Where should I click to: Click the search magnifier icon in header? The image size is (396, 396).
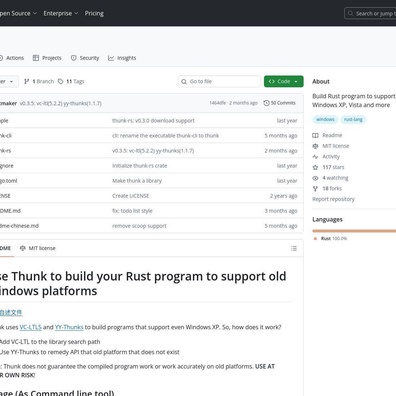(x=350, y=13)
